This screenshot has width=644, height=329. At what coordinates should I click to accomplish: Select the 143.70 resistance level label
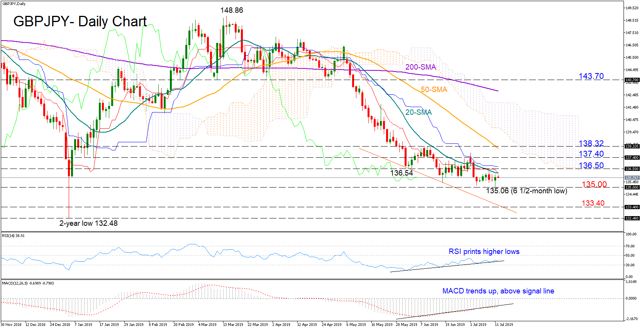pyautogui.click(x=591, y=76)
